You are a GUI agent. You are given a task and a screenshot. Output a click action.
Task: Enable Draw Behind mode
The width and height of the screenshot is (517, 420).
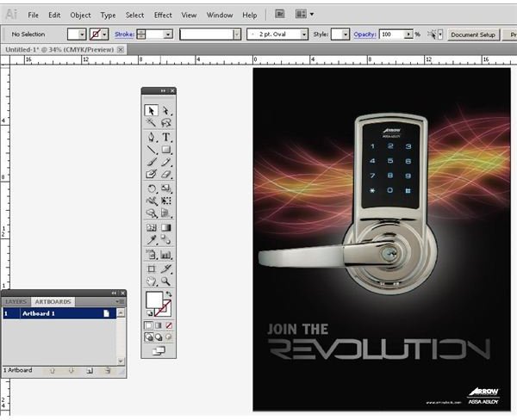159,337
